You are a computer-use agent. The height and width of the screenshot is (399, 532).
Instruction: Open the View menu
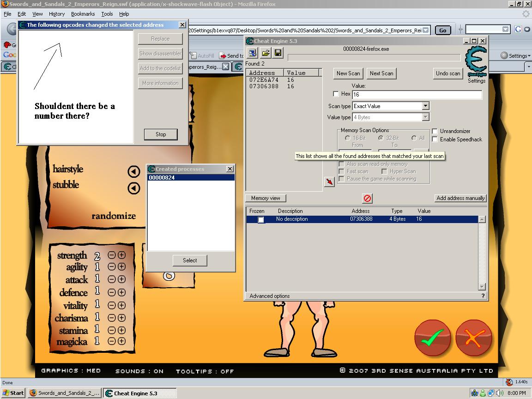(x=37, y=14)
